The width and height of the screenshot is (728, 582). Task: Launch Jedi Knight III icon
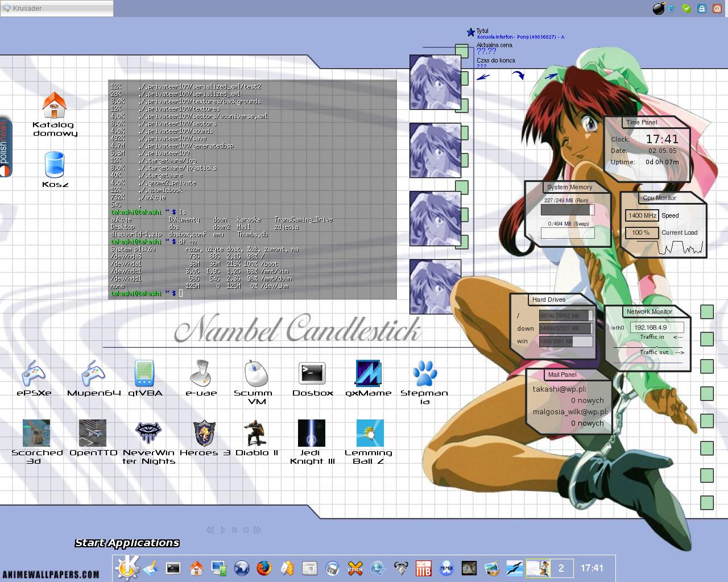tap(312, 433)
